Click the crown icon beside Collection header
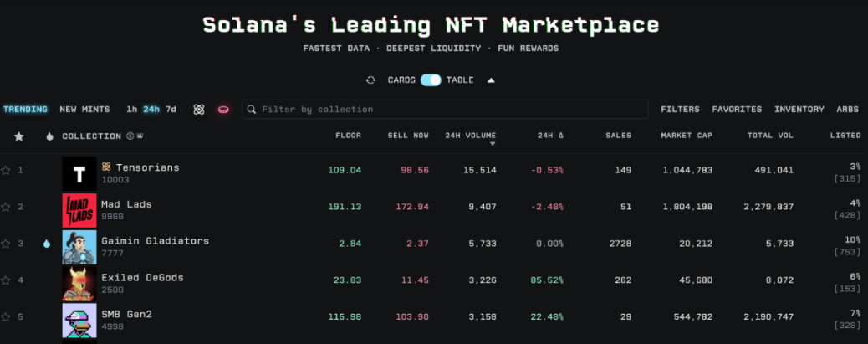 (x=140, y=136)
